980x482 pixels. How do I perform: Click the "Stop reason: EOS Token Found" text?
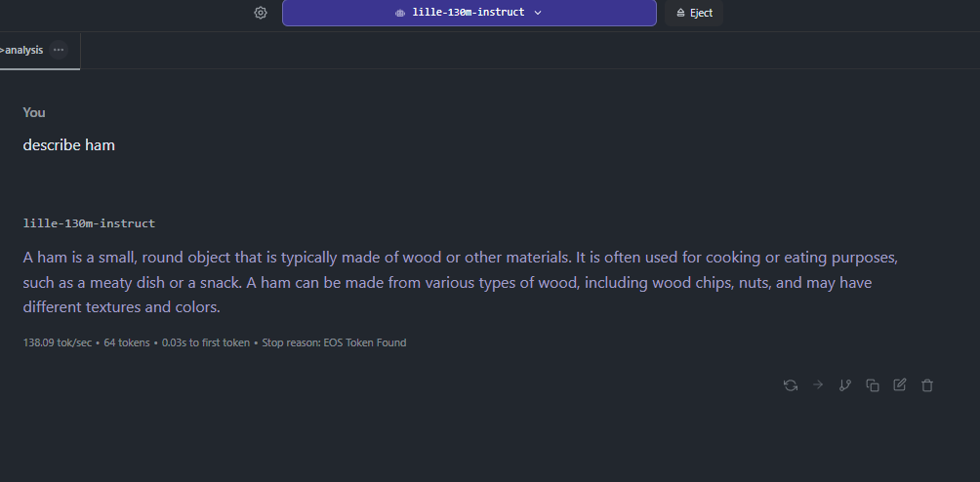coord(333,342)
